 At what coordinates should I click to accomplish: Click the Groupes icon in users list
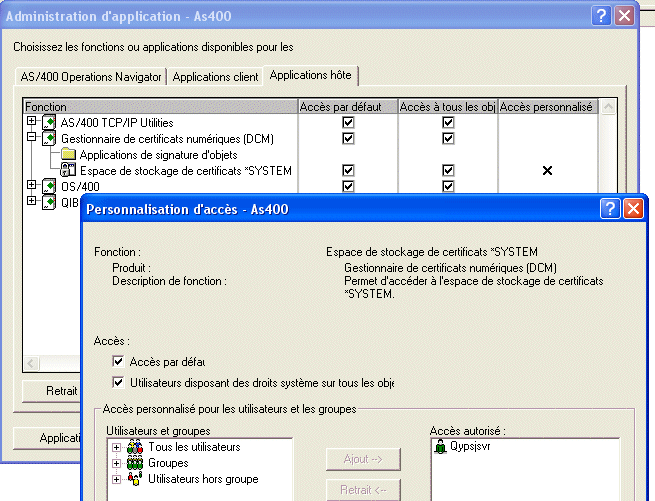(x=135, y=463)
